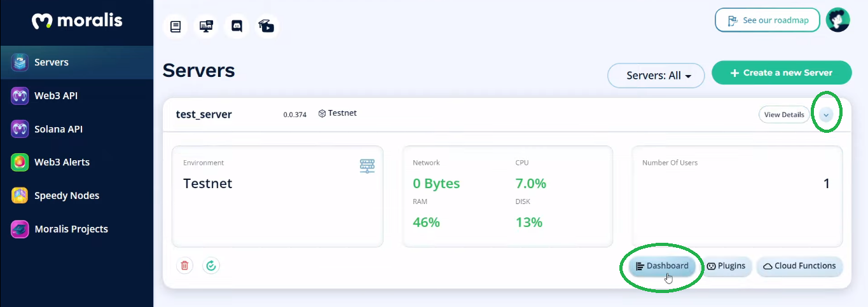Open the Discord community icon
The height and width of the screenshot is (307, 868).
(237, 26)
